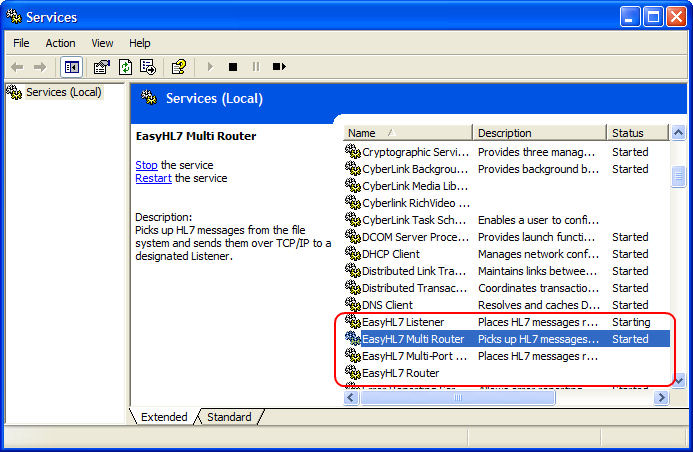Image resolution: width=693 pixels, height=452 pixels.
Task: Maximize the Services window
Action: [653, 17]
